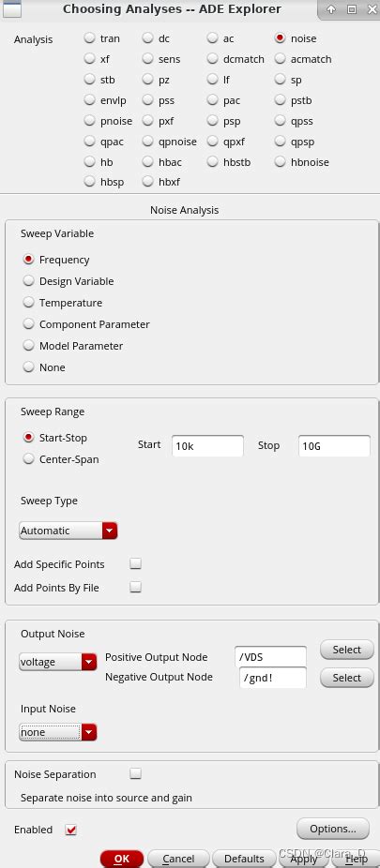Screen dimensions: 380x868
Task: Click the Start frequency field
Action: (x=207, y=445)
